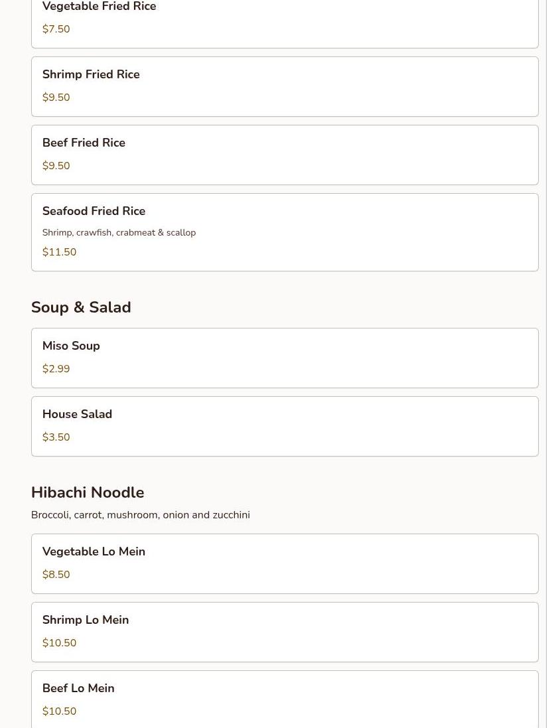
Task: Click the $3.50 House Salad price
Action: [x=56, y=438]
